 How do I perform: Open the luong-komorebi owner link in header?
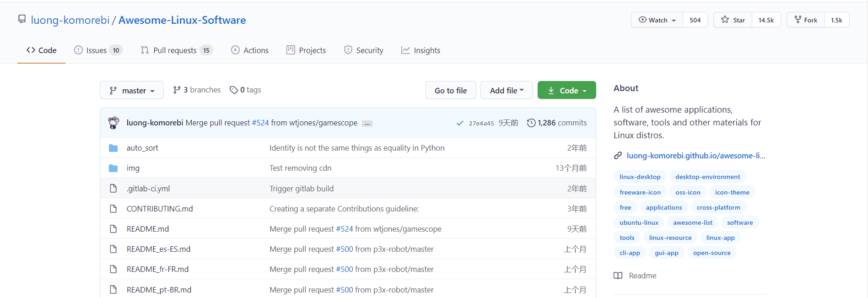click(70, 20)
